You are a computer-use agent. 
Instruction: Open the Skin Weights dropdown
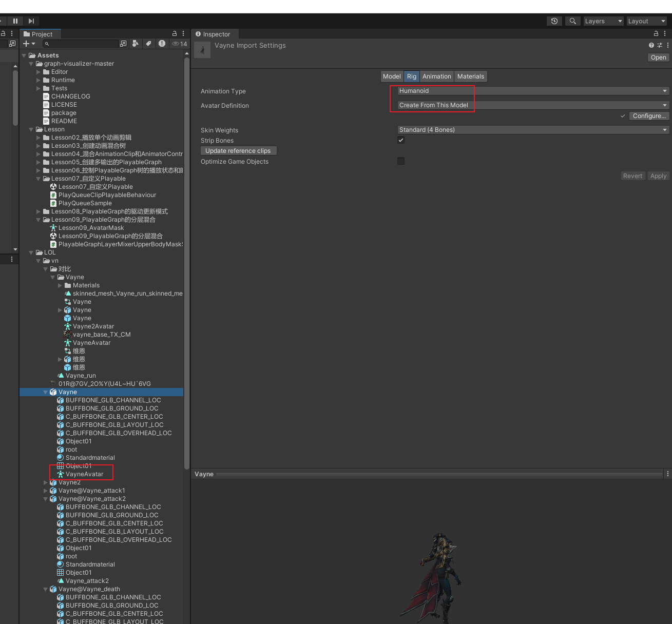coord(533,130)
